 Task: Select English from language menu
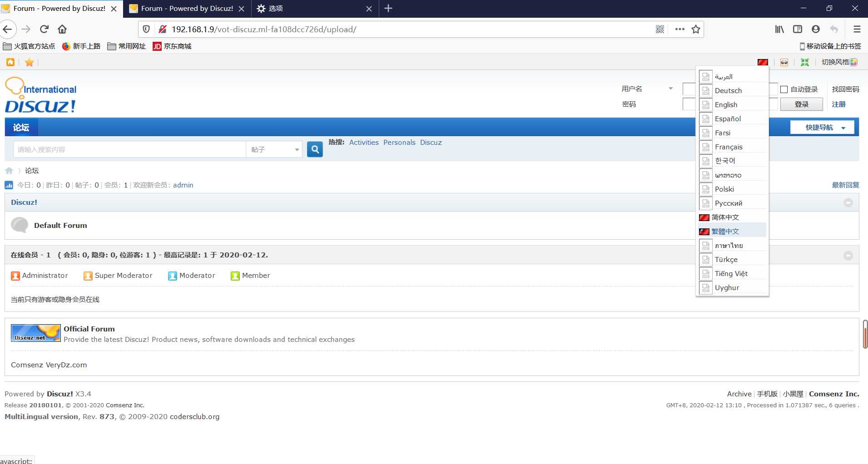(732, 104)
